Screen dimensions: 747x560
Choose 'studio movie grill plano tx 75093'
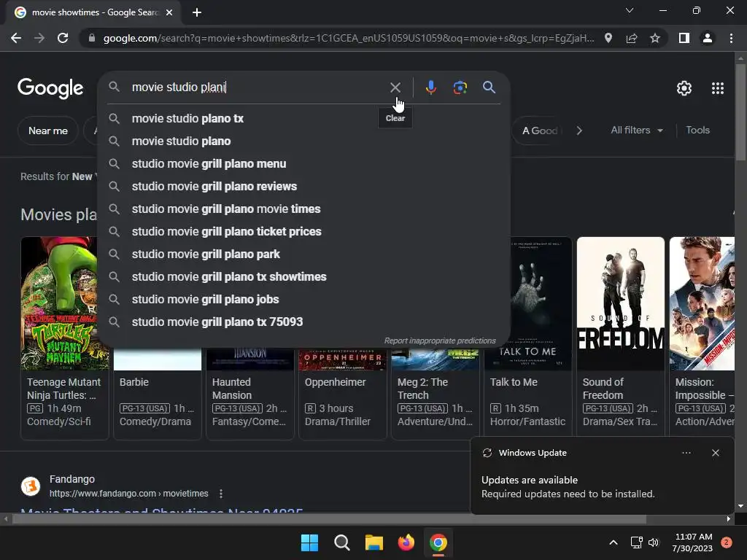(304, 322)
